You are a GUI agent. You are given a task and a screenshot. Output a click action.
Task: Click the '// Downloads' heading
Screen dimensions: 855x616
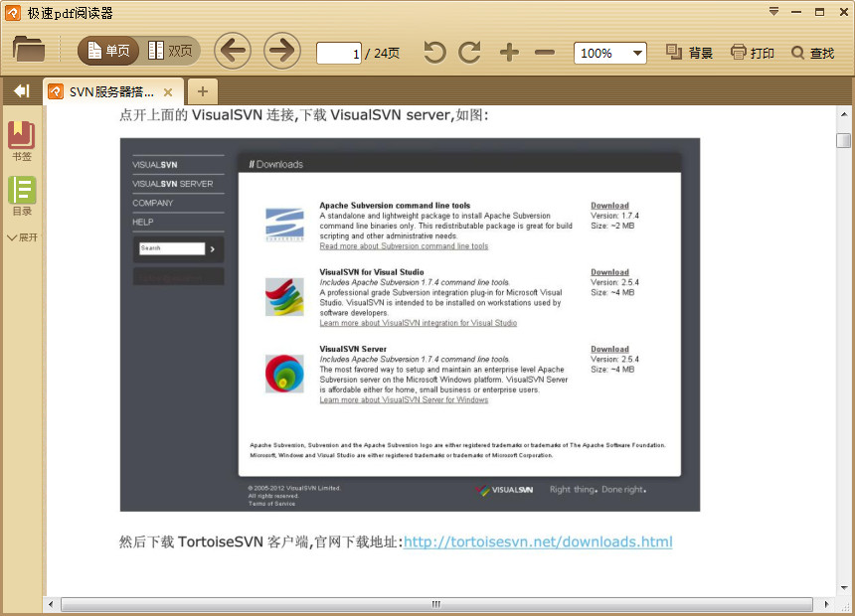[x=276, y=164]
